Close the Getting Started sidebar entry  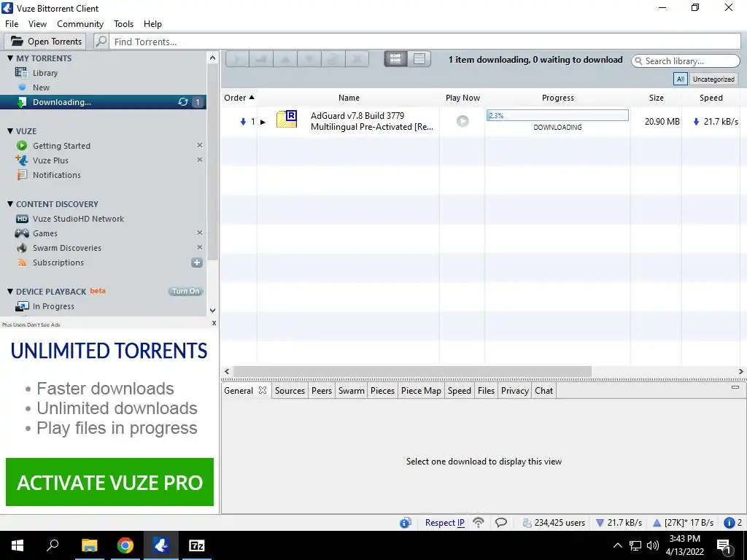coord(200,145)
